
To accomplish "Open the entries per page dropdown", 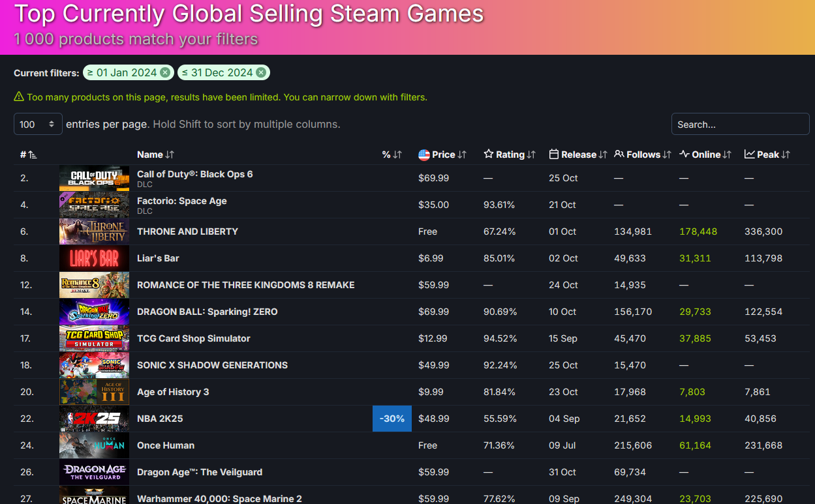I will click(x=38, y=124).
